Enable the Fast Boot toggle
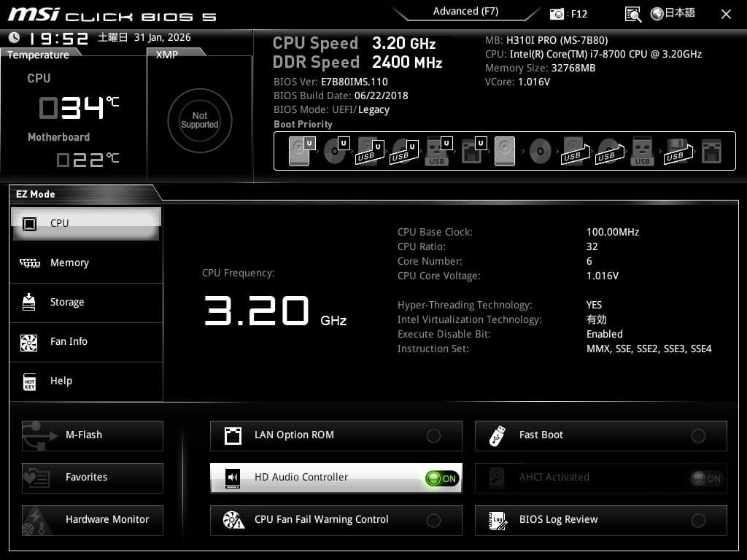The height and width of the screenshot is (560, 747). 698,436
